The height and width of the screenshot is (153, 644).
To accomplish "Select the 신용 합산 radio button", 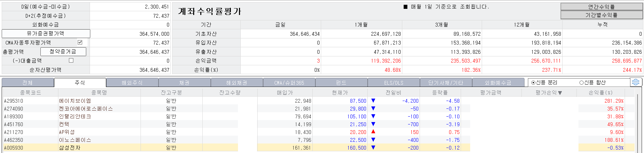I will pos(581,83).
